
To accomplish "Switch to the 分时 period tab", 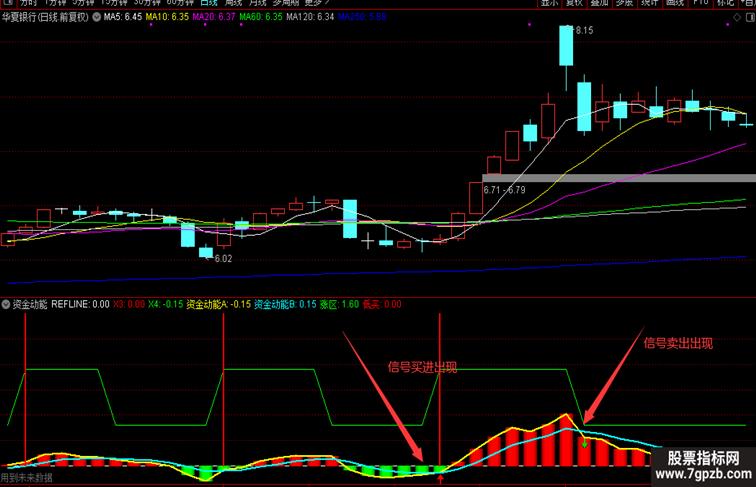I will click(x=28, y=3).
